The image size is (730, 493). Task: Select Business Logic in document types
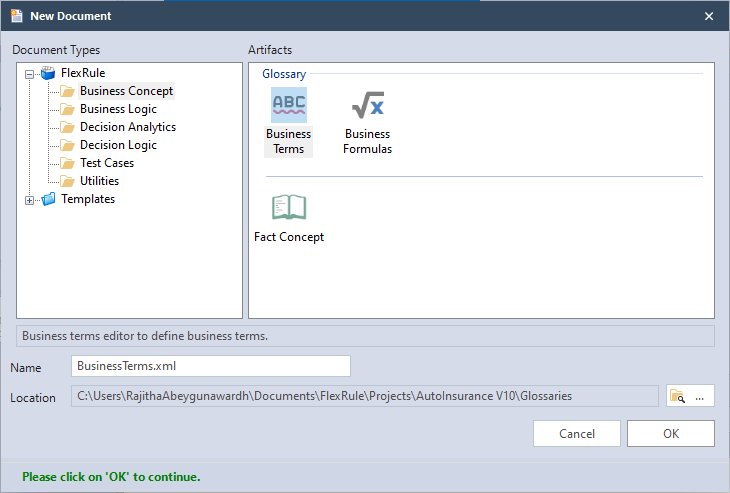pos(118,109)
